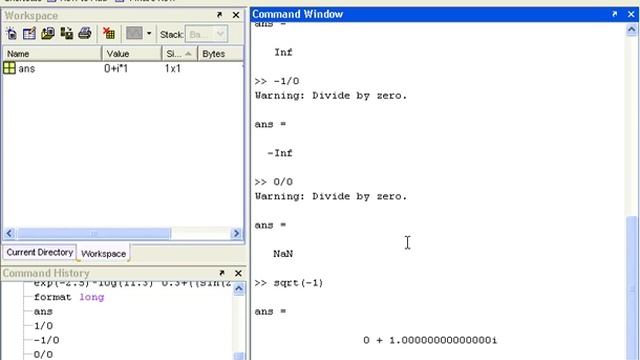Viewport: 640px width, 360px height.
Task: Click the '>> 0/0' command line
Action: pos(273,182)
